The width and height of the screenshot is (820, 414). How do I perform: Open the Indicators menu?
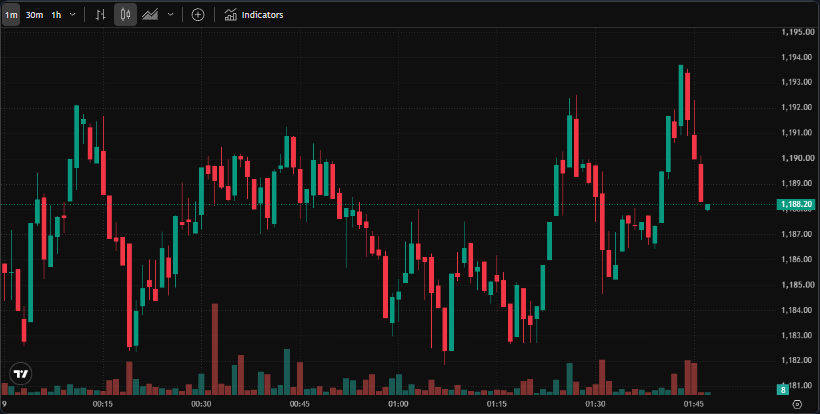[x=254, y=15]
